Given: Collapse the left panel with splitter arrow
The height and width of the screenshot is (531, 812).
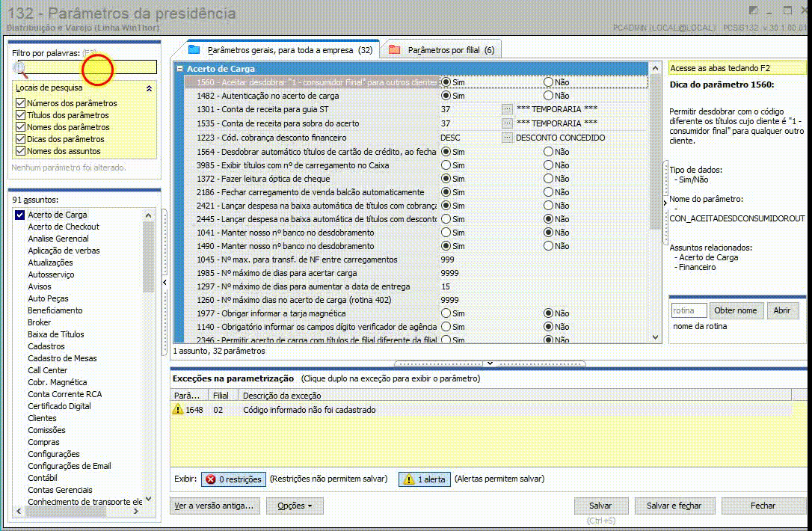Looking at the screenshot, I should point(164,283).
